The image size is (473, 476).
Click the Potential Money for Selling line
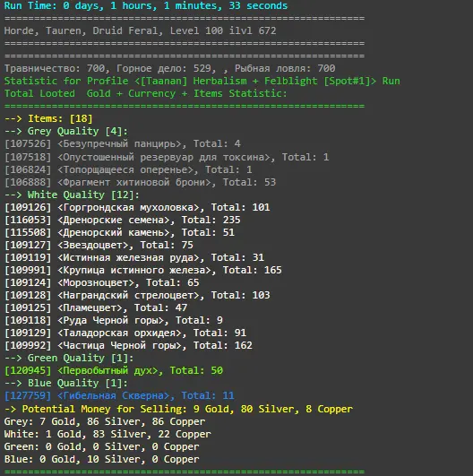point(178,409)
